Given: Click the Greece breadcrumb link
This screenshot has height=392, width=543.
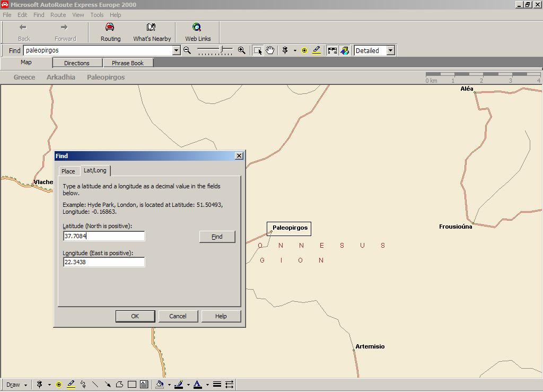Looking at the screenshot, I should [x=24, y=77].
